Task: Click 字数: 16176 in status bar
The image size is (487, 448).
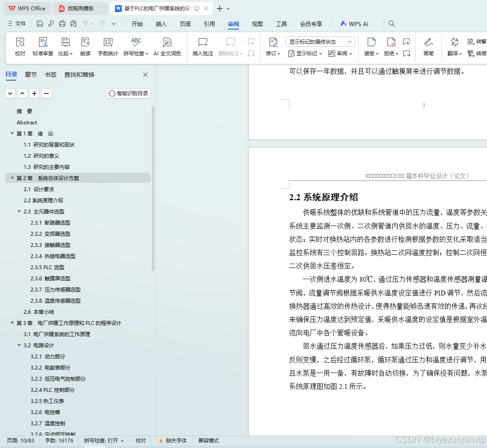Action: (x=59, y=441)
